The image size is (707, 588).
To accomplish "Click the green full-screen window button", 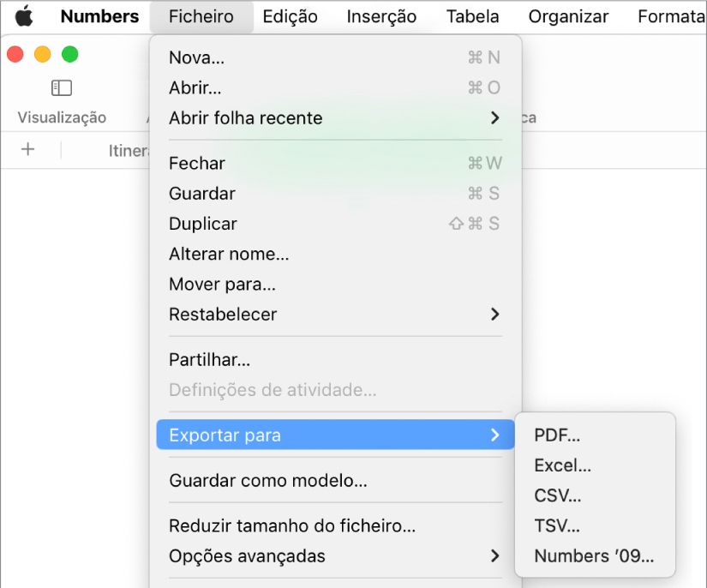I will click(70, 54).
